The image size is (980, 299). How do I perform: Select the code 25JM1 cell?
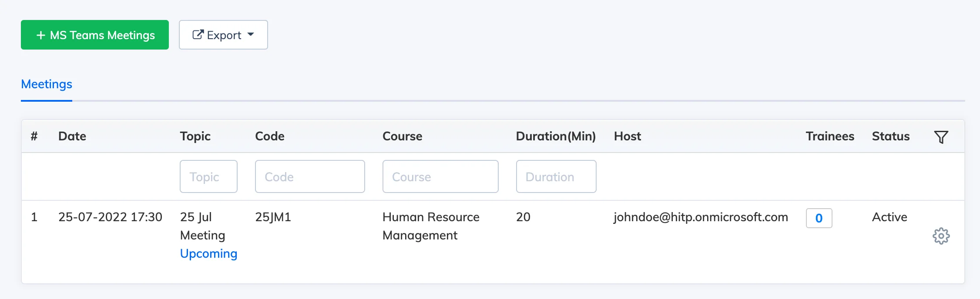[273, 217]
